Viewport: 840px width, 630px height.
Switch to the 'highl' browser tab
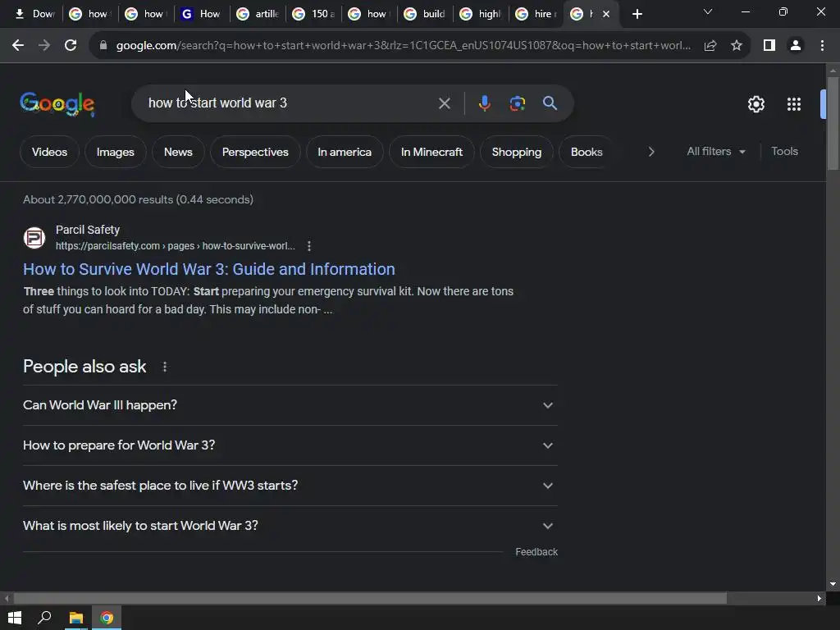(x=482, y=14)
